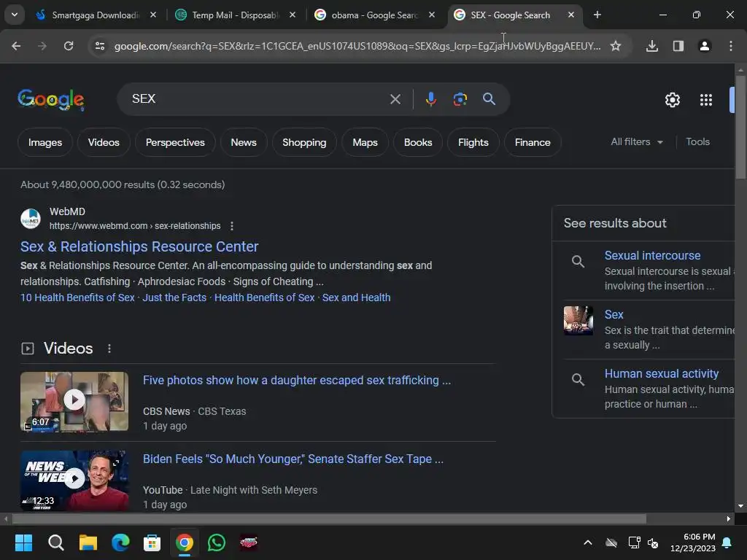This screenshot has height=560, width=747.
Task: Open Biden Feels So Much Younger link
Action: (x=293, y=459)
